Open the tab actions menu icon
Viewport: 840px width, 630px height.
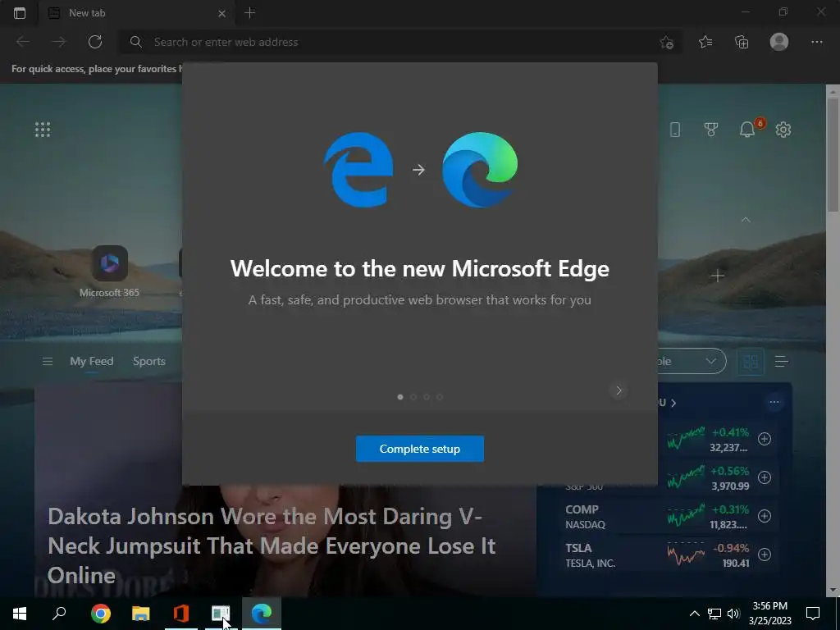click(x=20, y=13)
